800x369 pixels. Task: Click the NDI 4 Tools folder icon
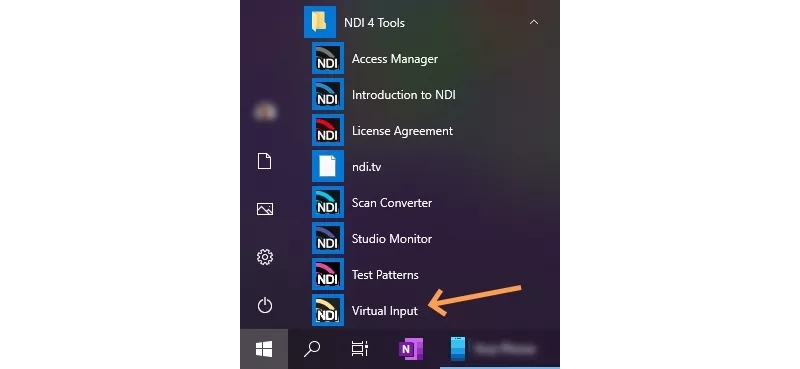[320, 22]
